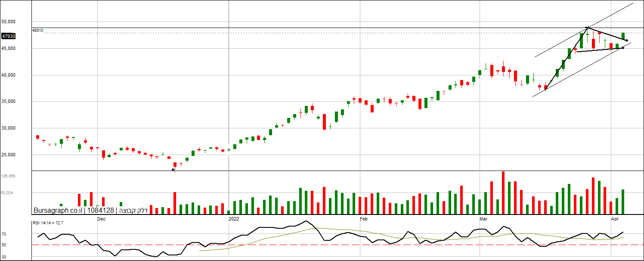Click the 70 level on RSI axis
The image size is (644, 261).
pos(4,234)
